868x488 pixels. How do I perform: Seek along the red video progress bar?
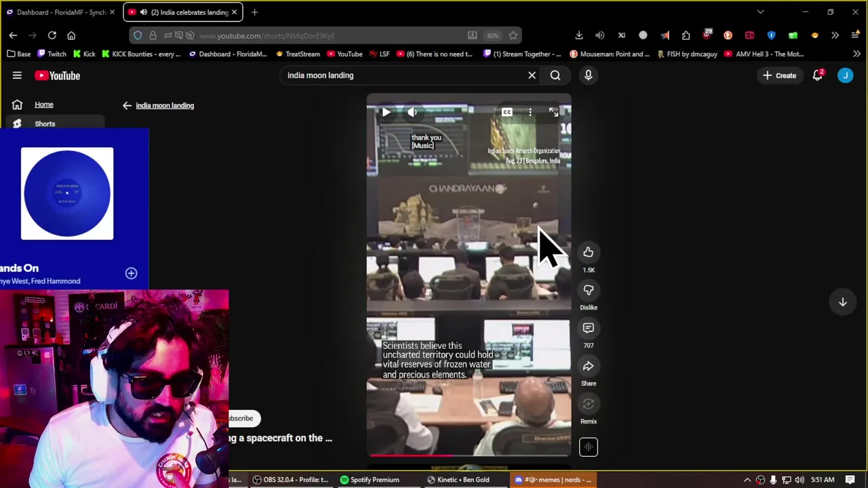469,455
